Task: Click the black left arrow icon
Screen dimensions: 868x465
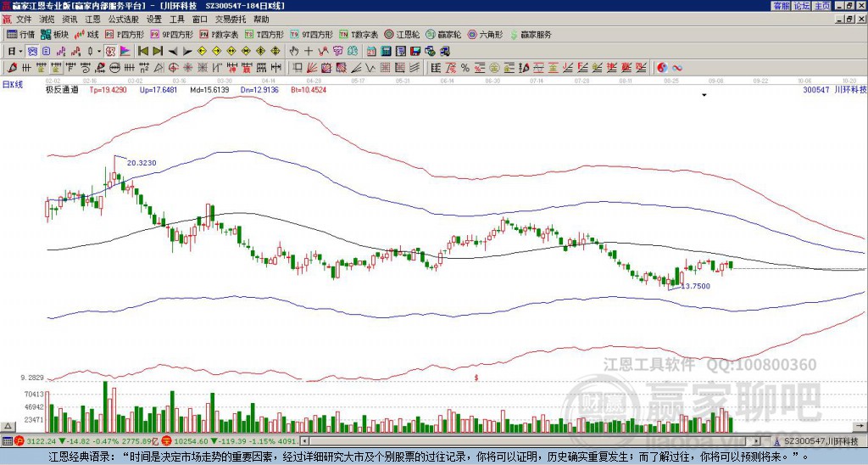Action: (173, 52)
